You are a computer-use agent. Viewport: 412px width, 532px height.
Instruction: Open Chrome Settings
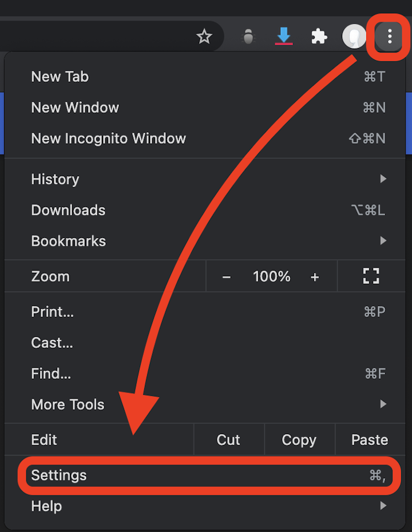pos(59,475)
